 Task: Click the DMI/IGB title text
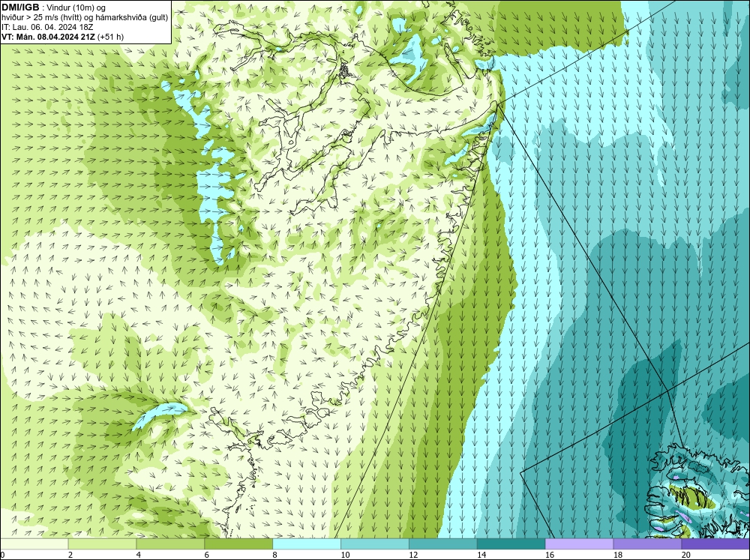pyautogui.click(x=20, y=7)
